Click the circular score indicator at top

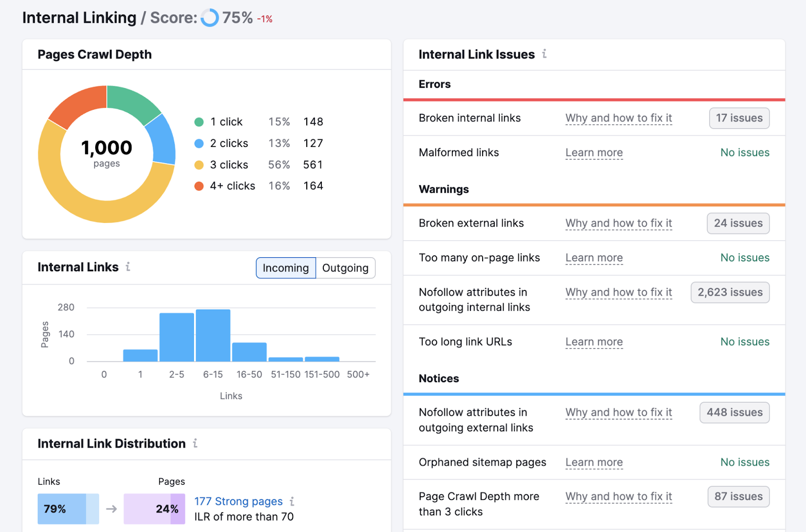click(210, 18)
